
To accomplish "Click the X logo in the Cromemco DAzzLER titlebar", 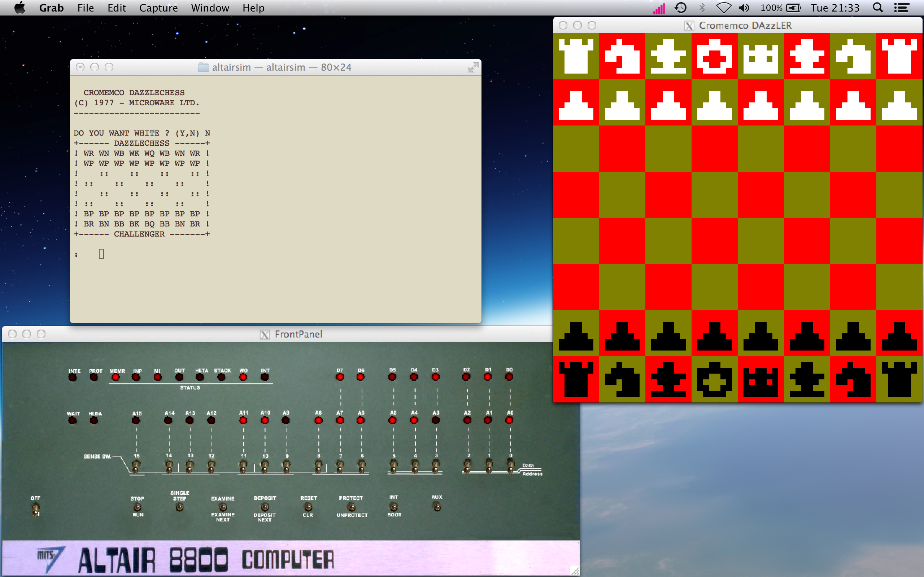I will pos(689,26).
